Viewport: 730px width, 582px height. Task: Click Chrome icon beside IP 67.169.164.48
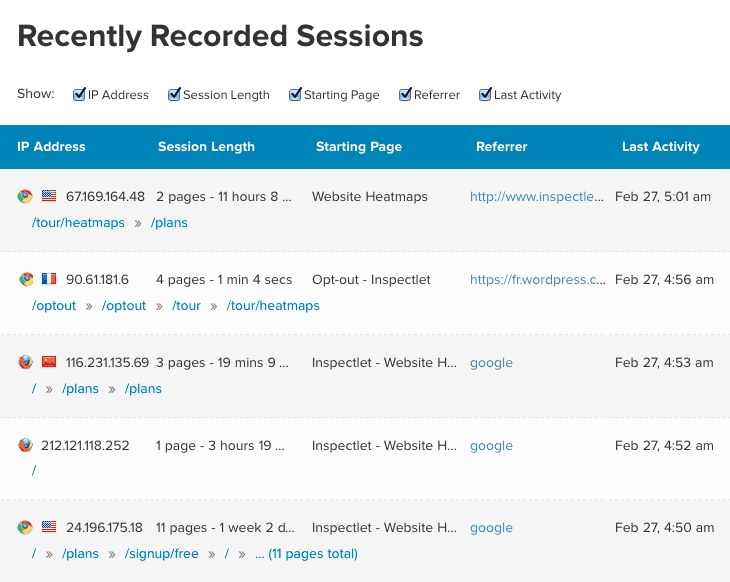coord(25,197)
